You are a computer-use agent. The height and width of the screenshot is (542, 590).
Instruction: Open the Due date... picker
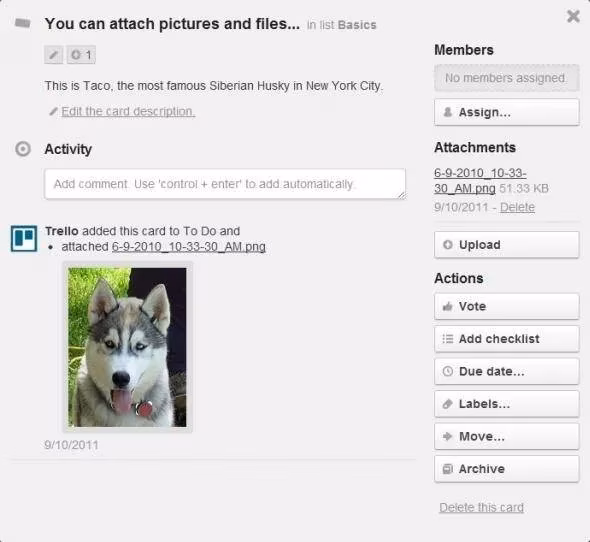coord(506,371)
